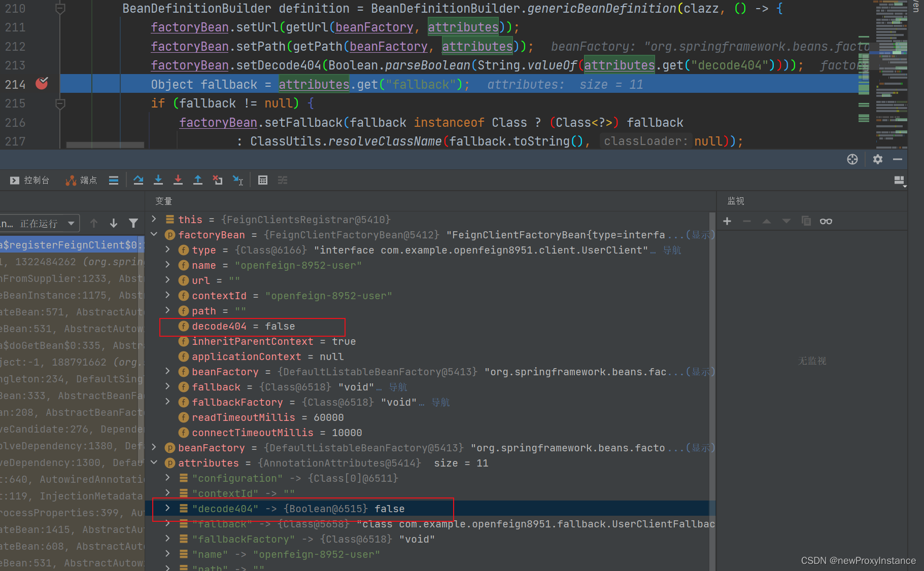Viewport: 924px width, 571px height.
Task: Open the debug panel settings gear
Action: [878, 159]
